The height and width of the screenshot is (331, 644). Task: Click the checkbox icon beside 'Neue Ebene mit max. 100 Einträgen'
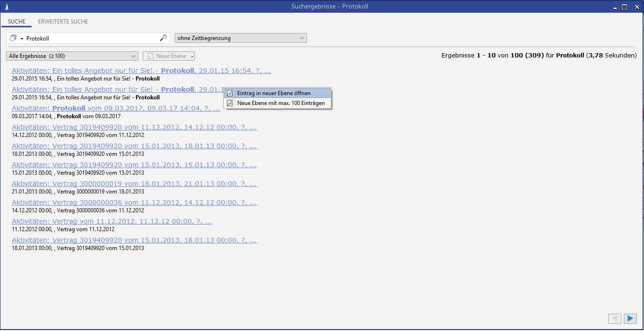(x=230, y=103)
